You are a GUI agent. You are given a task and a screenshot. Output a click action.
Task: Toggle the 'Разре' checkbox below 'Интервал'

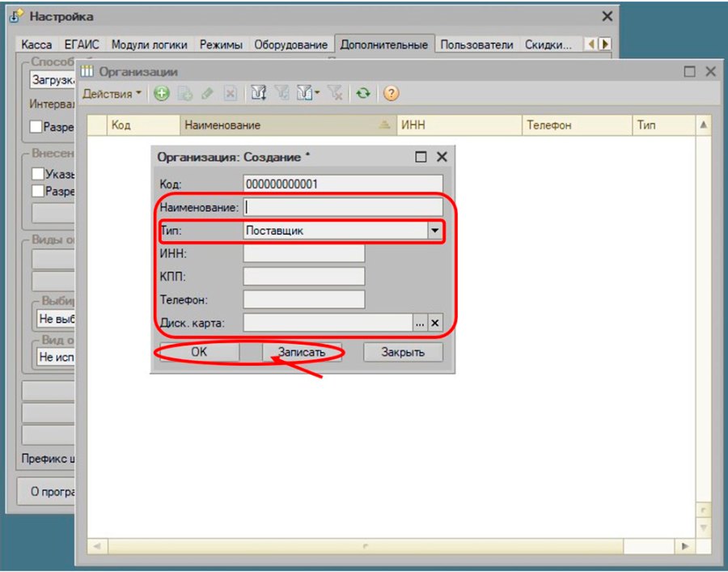click(x=36, y=126)
